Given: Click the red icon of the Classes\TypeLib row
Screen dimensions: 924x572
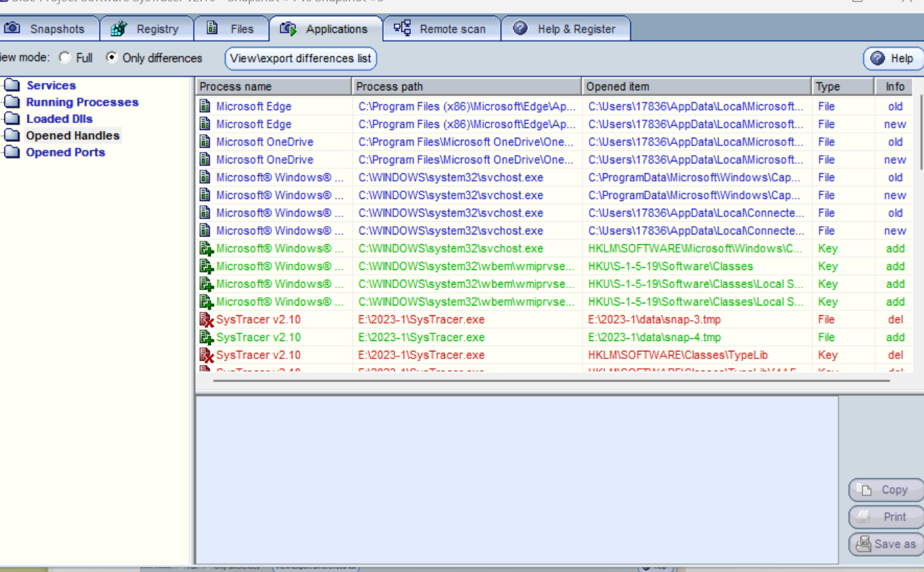Looking at the screenshot, I should (206, 355).
